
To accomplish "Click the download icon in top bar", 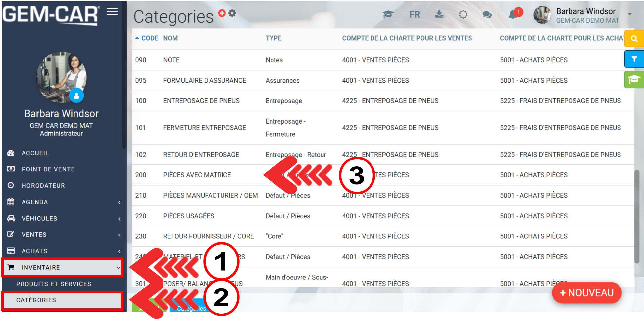I will pyautogui.click(x=439, y=14).
